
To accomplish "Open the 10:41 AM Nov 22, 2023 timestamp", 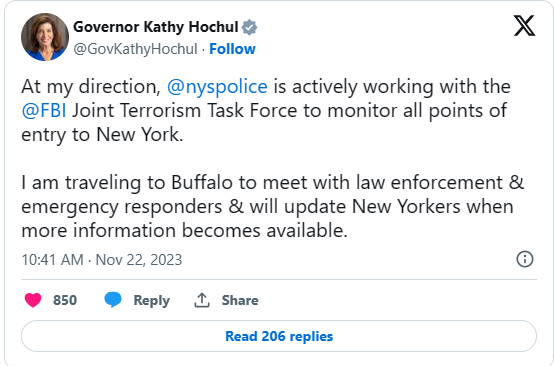I will pos(102,260).
